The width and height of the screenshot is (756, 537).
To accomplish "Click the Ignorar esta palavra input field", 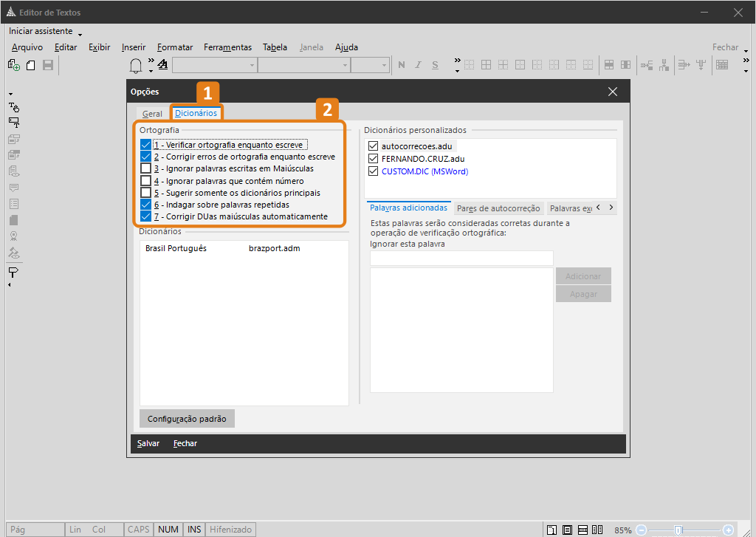I will point(461,258).
